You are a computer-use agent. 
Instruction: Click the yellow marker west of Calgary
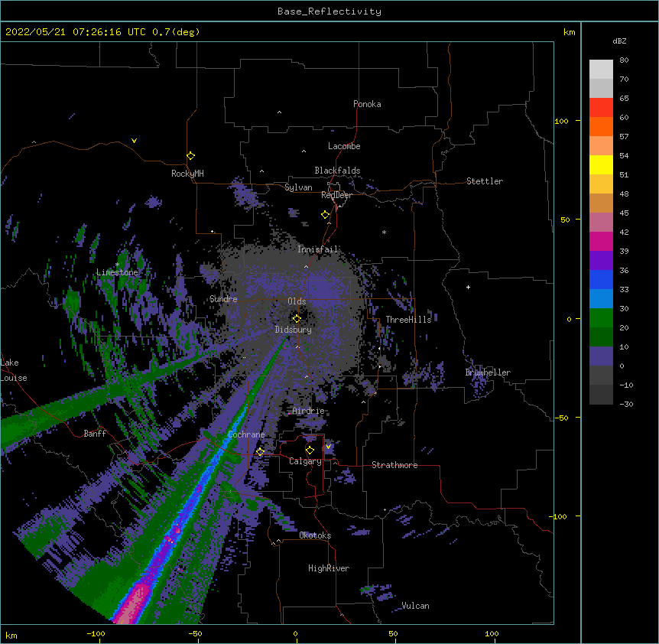tap(260, 452)
